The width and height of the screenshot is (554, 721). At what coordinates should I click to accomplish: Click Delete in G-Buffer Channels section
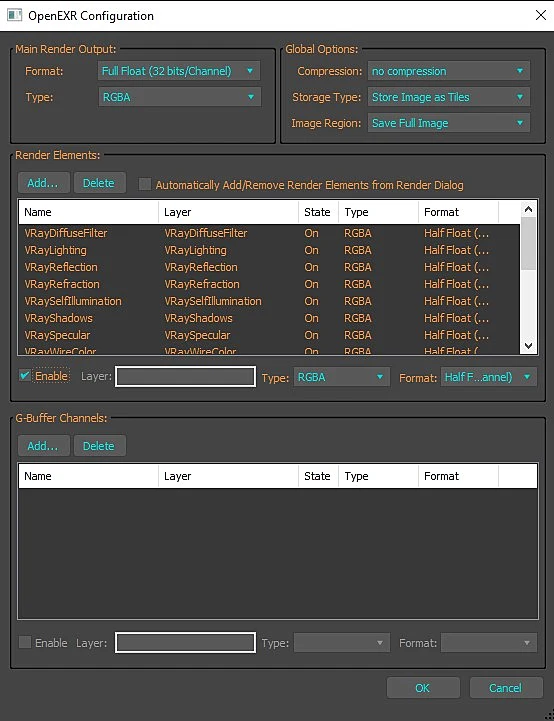pyautogui.click(x=99, y=446)
